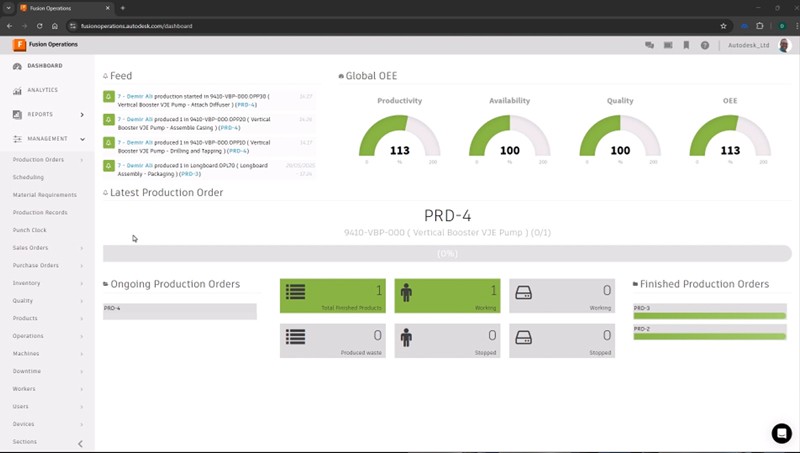Click the machine Stopped icon tile

523,338
